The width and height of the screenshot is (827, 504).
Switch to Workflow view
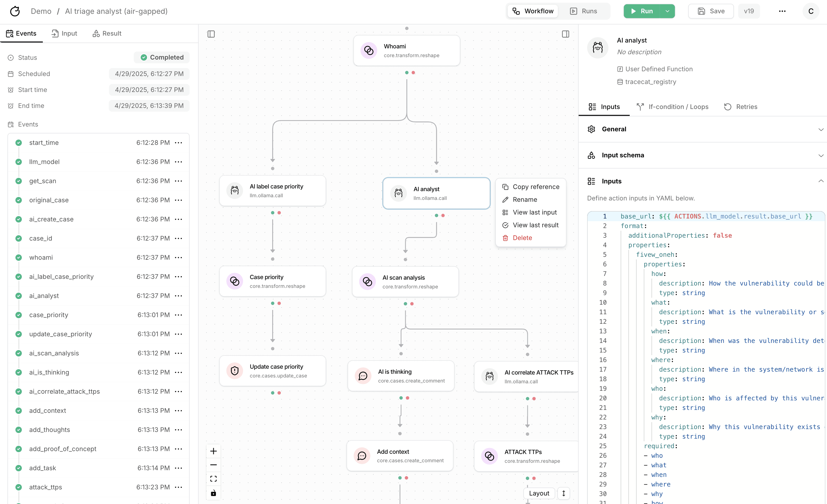click(x=533, y=11)
